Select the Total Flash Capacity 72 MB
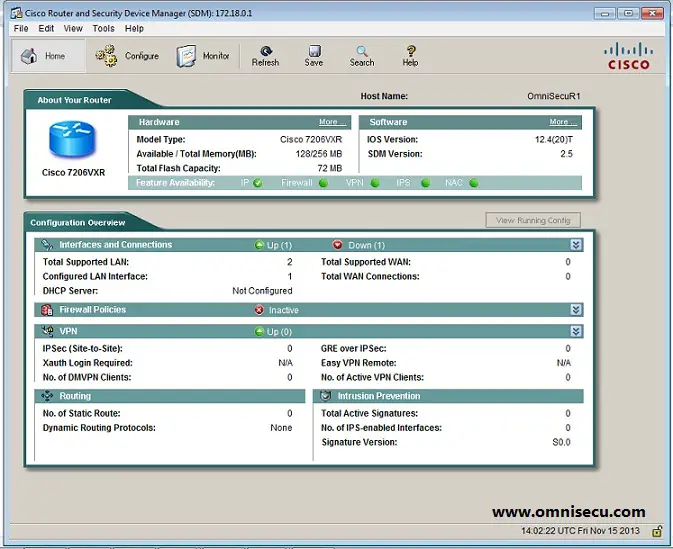Viewport: 673px width, 549px height. [330, 168]
